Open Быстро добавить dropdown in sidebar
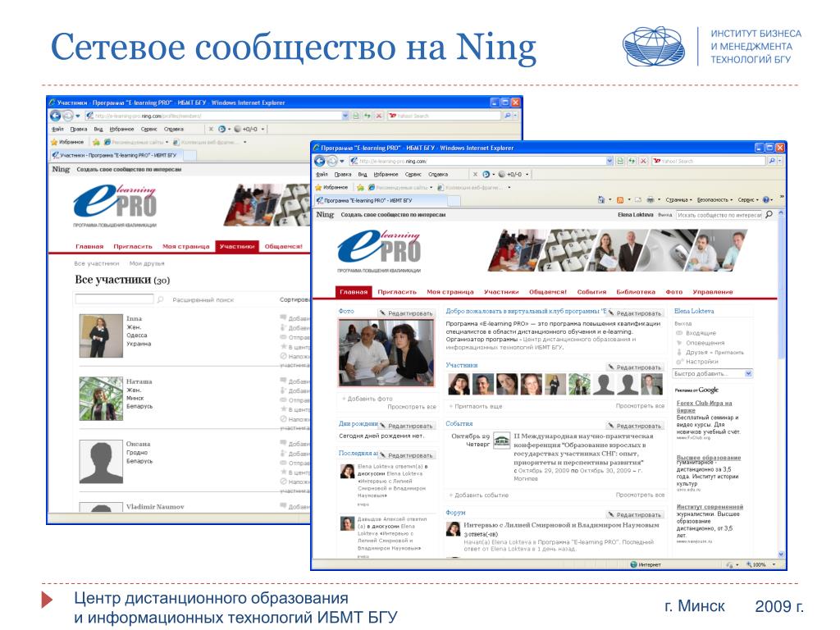840x630 pixels. (x=748, y=373)
